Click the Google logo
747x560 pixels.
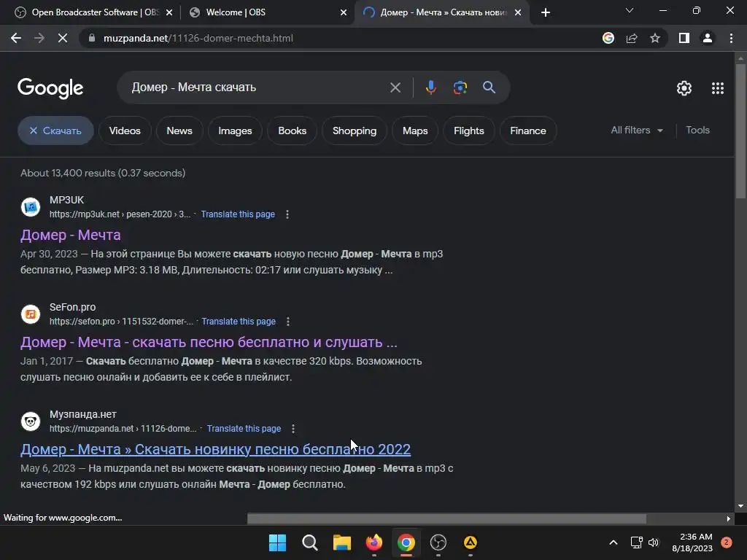[50, 88]
